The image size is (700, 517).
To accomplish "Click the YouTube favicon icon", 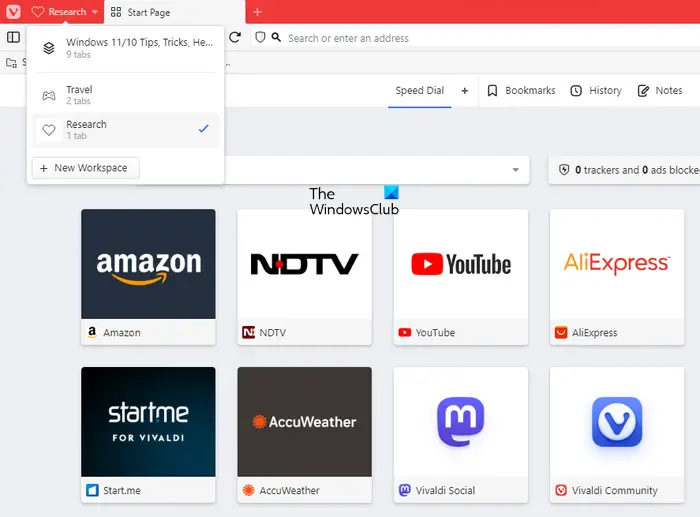I will (x=404, y=332).
